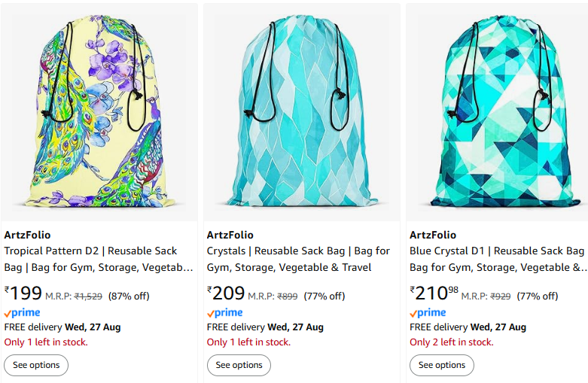Open the Crystals sack bag product image
Image resolution: width=588 pixels, height=383 pixels.
[302, 111]
